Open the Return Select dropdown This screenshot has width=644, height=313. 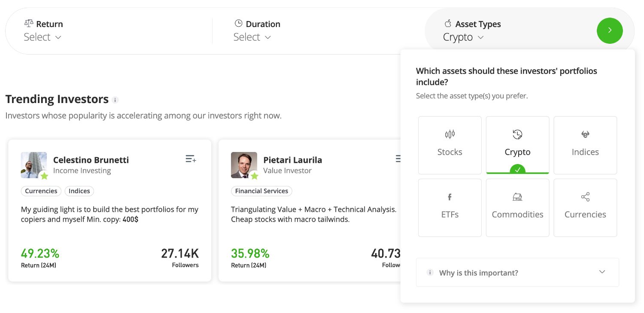(x=43, y=37)
